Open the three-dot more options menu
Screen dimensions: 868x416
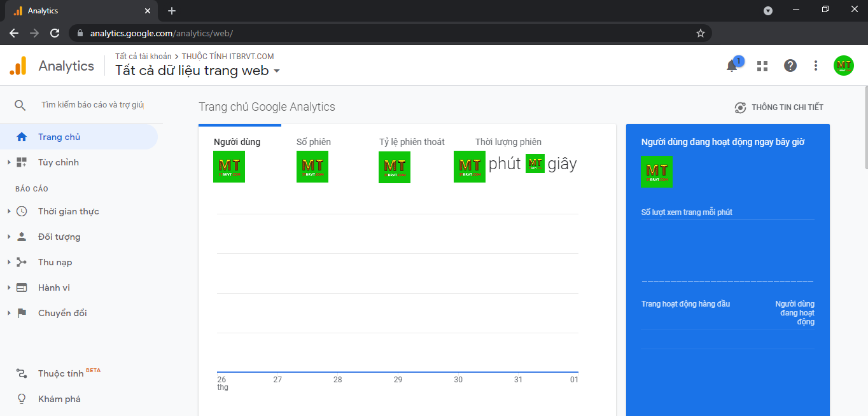pyautogui.click(x=816, y=66)
